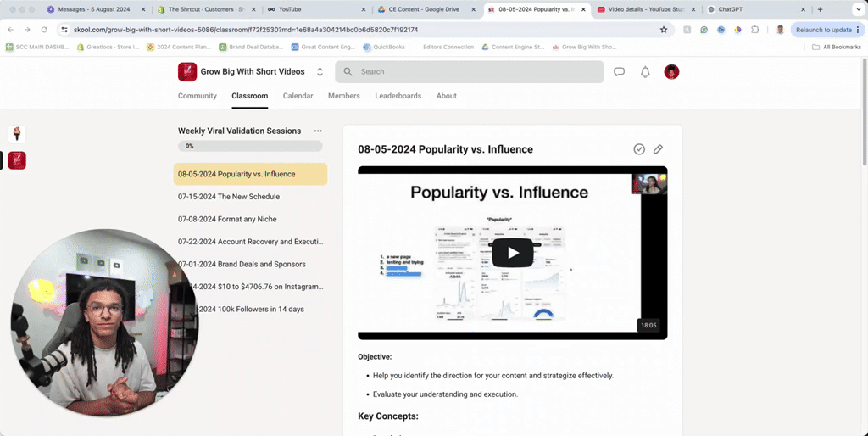The width and height of the screenshot is (868, 436).
Task: Bookmark this page with the star icon
Action: [664, 30]
